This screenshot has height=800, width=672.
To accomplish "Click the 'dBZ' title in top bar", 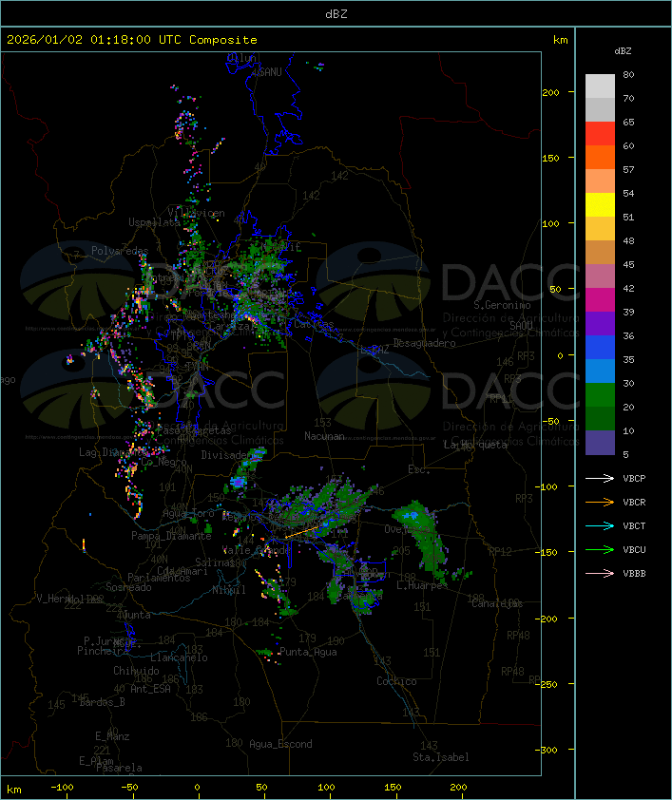I will [336, 14].
